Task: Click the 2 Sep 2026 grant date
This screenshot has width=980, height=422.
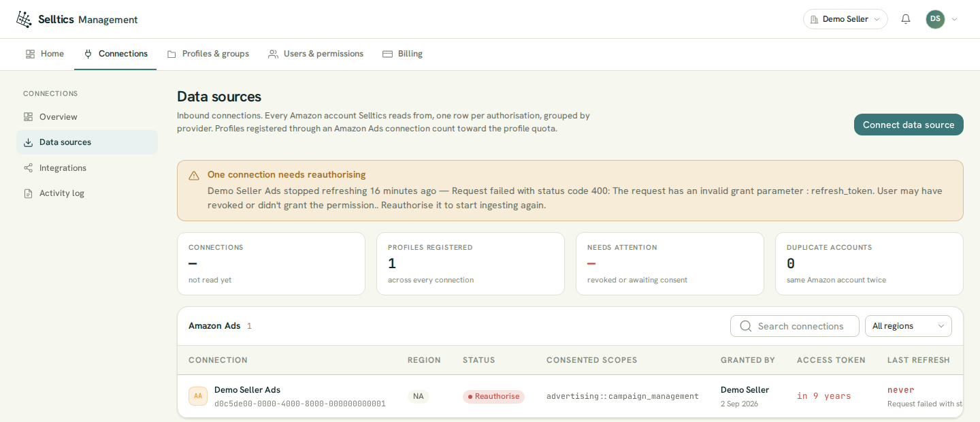Action: coord(740,404)
